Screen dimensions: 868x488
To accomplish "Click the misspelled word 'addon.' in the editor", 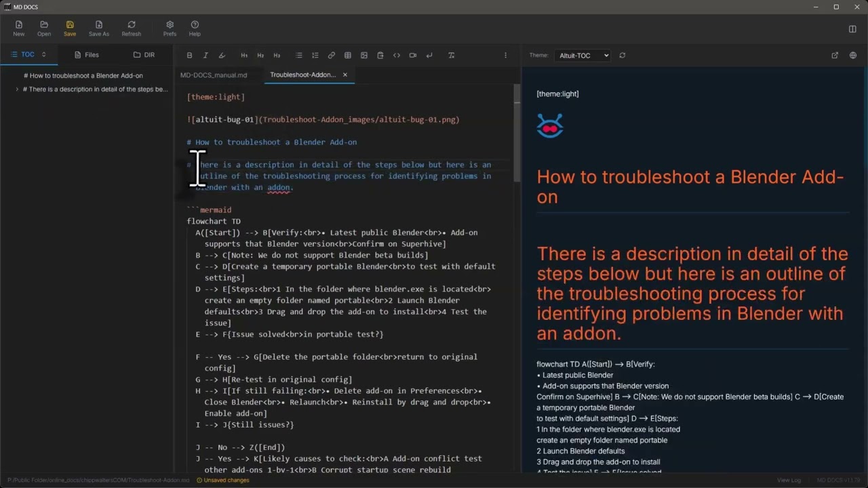I will coord(280,188).
